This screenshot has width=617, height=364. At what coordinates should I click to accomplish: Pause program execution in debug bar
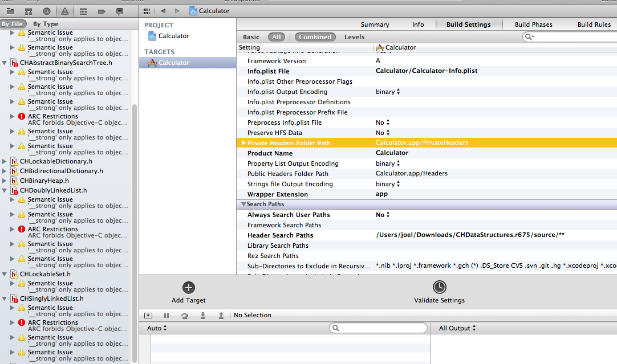(167, 315)
